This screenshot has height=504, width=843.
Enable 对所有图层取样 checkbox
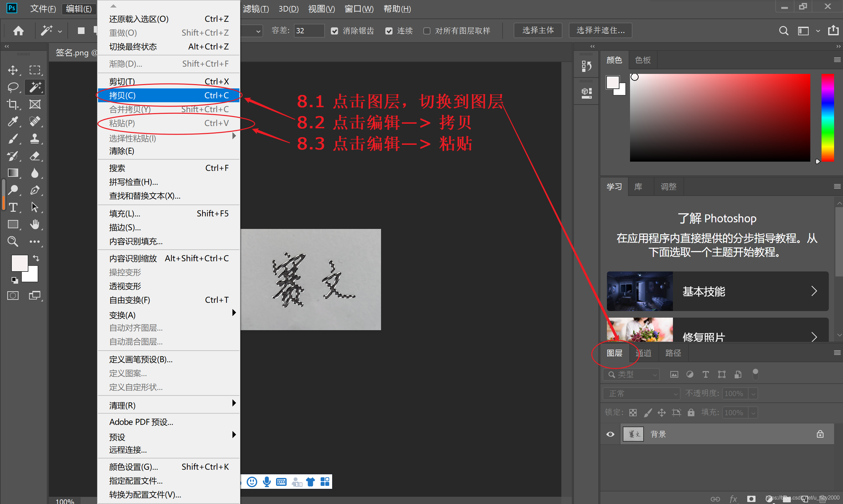(427, 31)
